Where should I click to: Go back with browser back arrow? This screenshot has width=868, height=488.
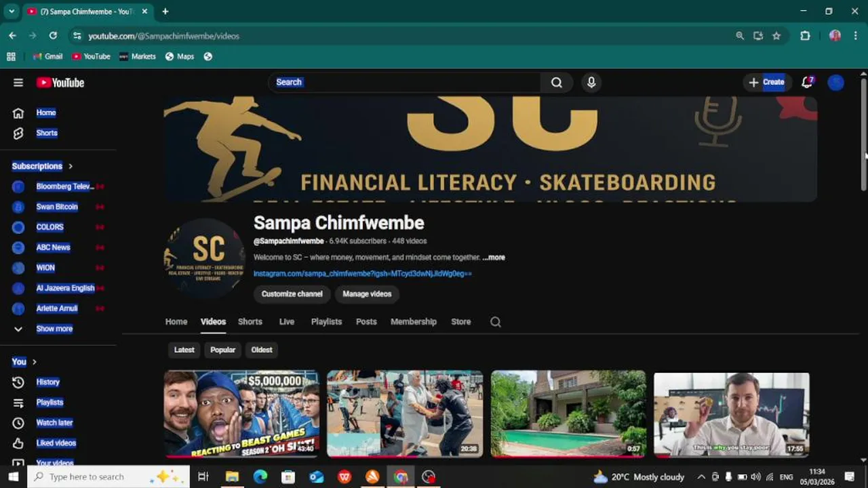click(x=12, y=36)
